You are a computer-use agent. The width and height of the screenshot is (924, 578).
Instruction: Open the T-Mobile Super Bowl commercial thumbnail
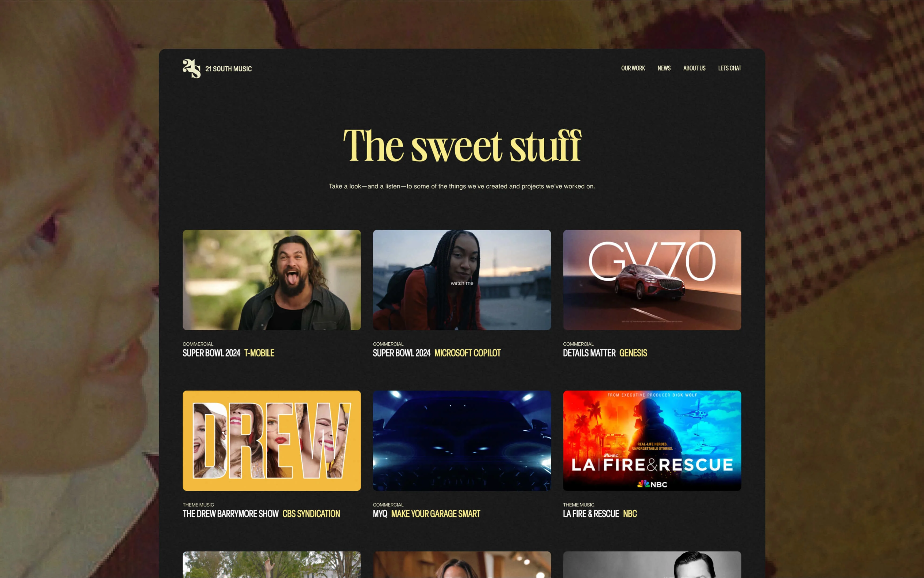pos(272,280)
